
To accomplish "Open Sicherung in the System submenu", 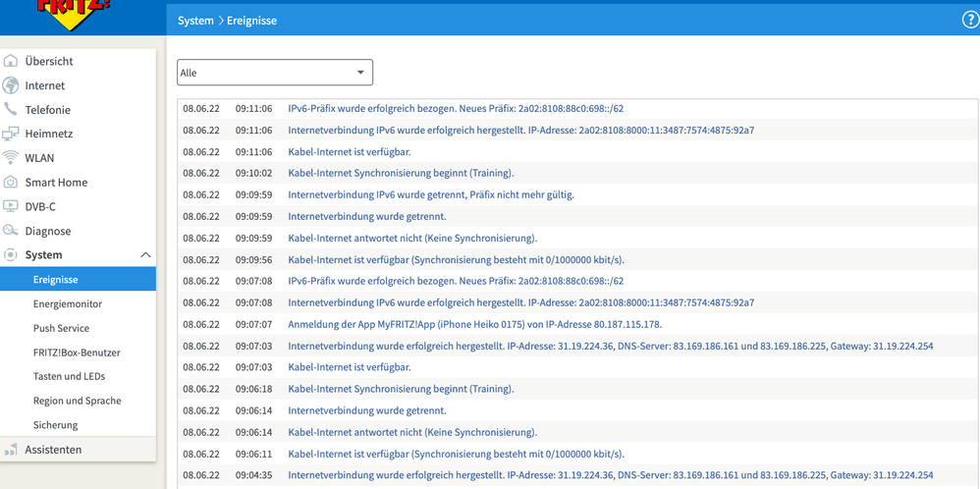I will (x=56, y=425).
